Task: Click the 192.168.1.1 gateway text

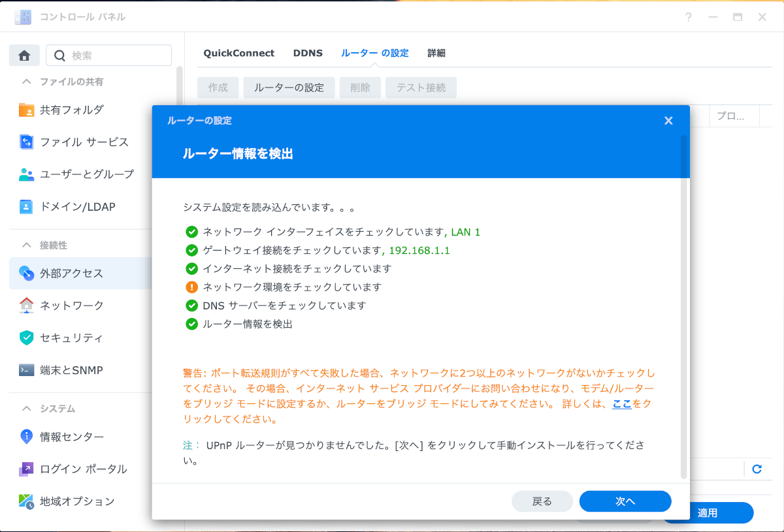Action: (x=419, y=250)
